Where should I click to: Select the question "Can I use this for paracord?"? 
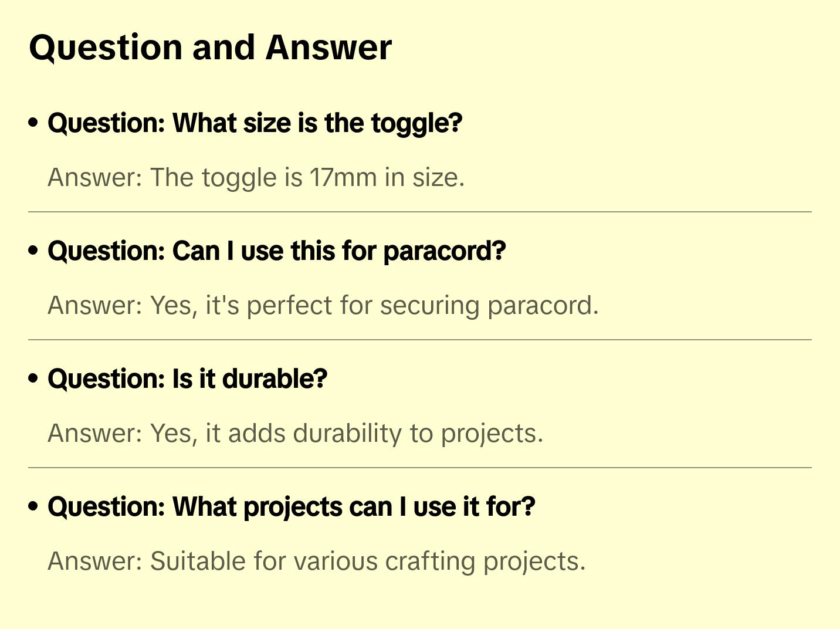click(x=276, y=251)
